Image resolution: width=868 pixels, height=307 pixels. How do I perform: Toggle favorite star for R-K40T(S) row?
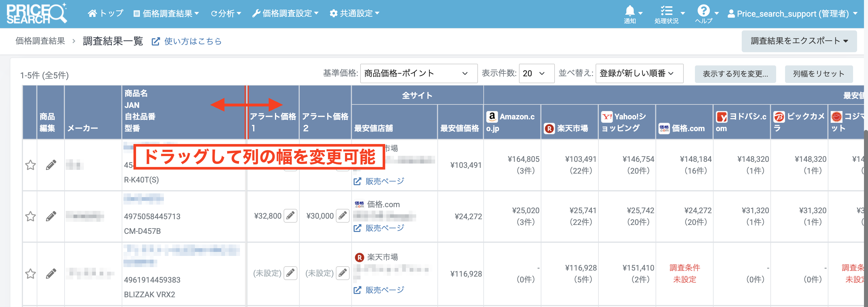(x=30, y=165)
